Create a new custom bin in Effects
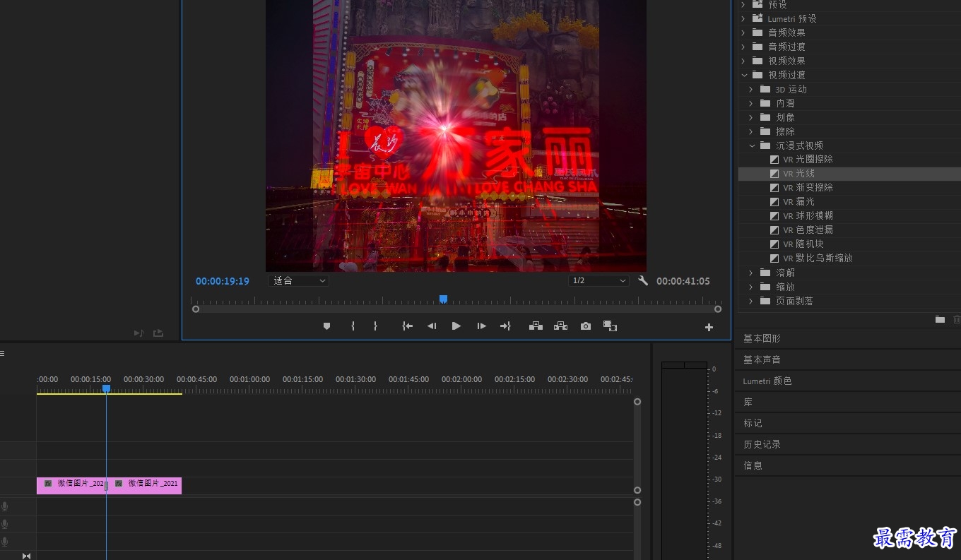The width and height of the screenshot is (961, 560). [x=940, y=319]
